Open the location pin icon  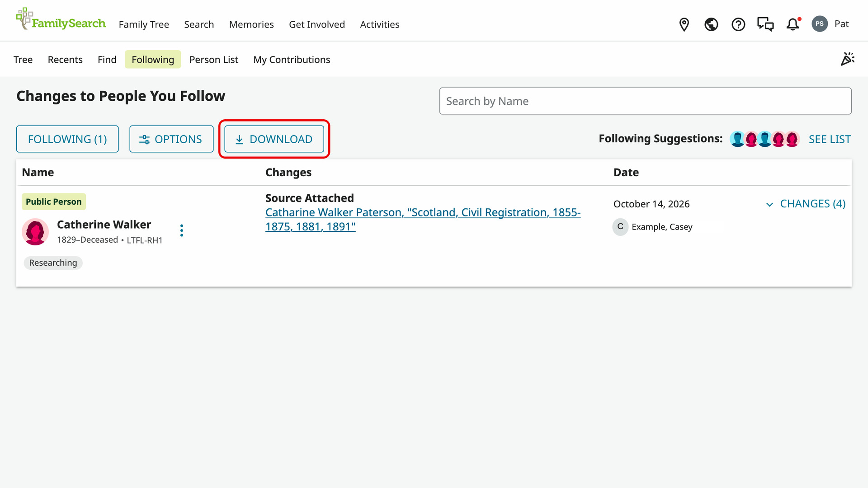(x=684, y=24)
